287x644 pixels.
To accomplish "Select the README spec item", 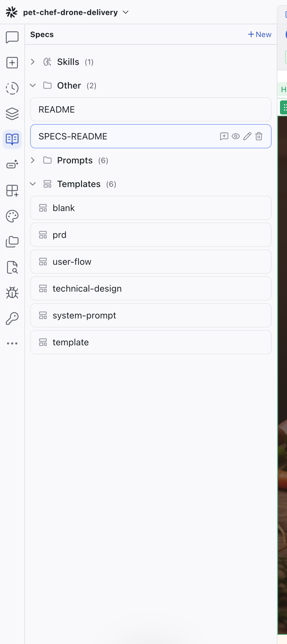I will click(x=151, y=110).
